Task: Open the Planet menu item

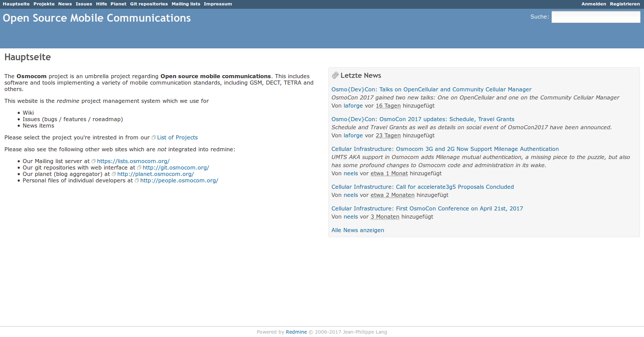Action: tap(118, 4)
